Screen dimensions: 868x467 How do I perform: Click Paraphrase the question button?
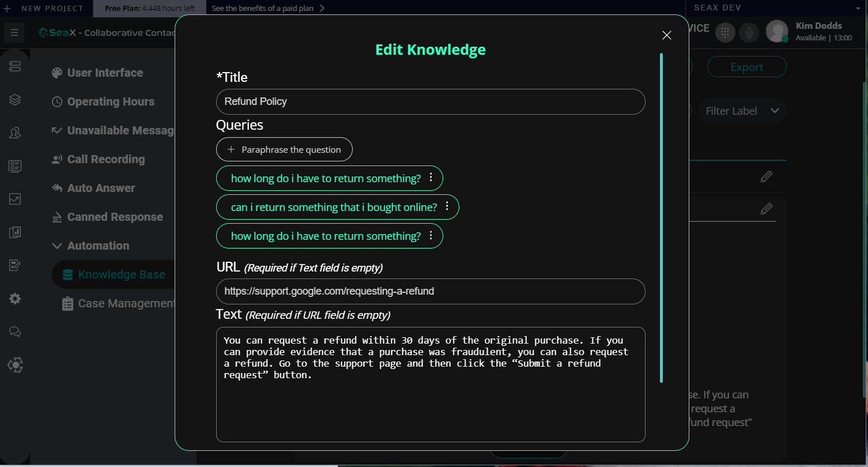click(x=284, y=149)
